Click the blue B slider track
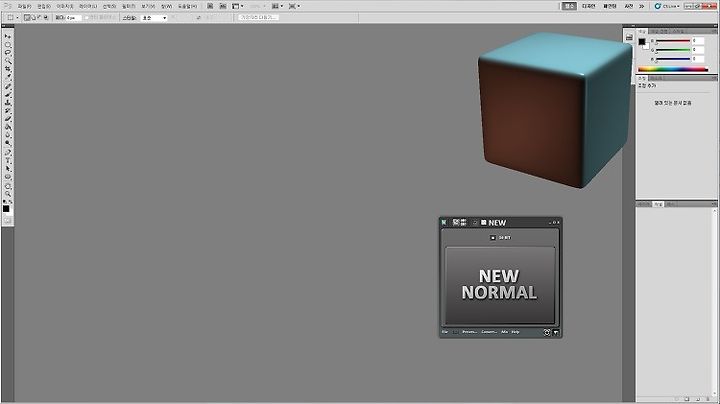The width and height of the screenshot is (720, 404). point(673,59)
